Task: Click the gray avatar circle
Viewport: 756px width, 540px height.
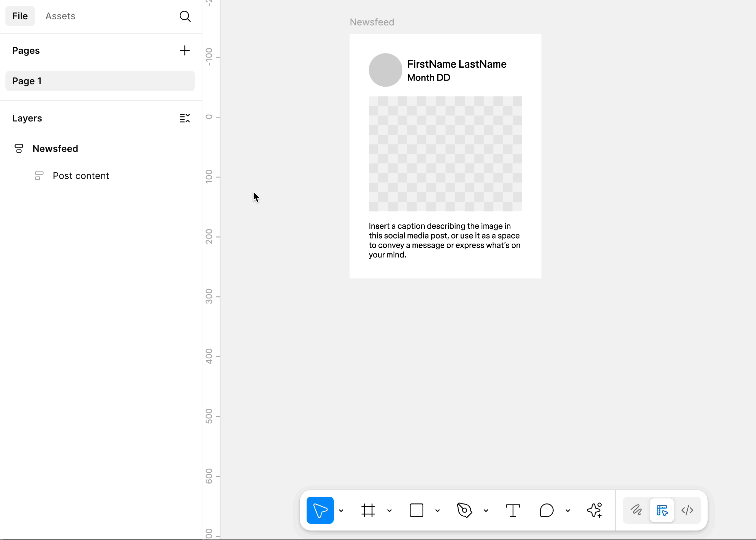Action: (385, 70)
